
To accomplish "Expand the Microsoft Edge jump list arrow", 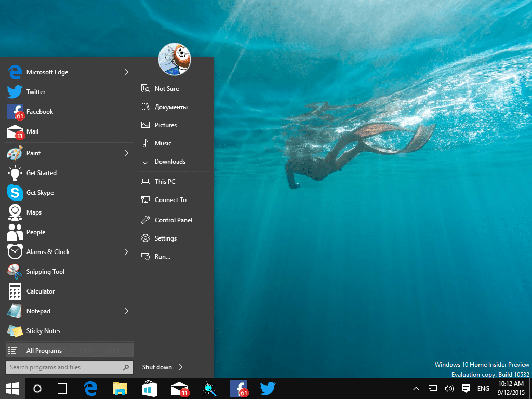I will coord(126,72).
